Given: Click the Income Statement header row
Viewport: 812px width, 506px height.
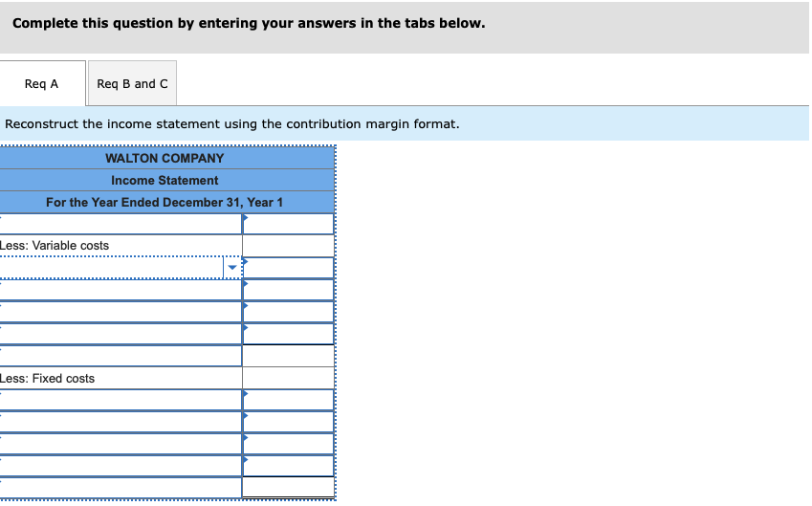Looking at the screenshot, I should [x=165, y=180].
